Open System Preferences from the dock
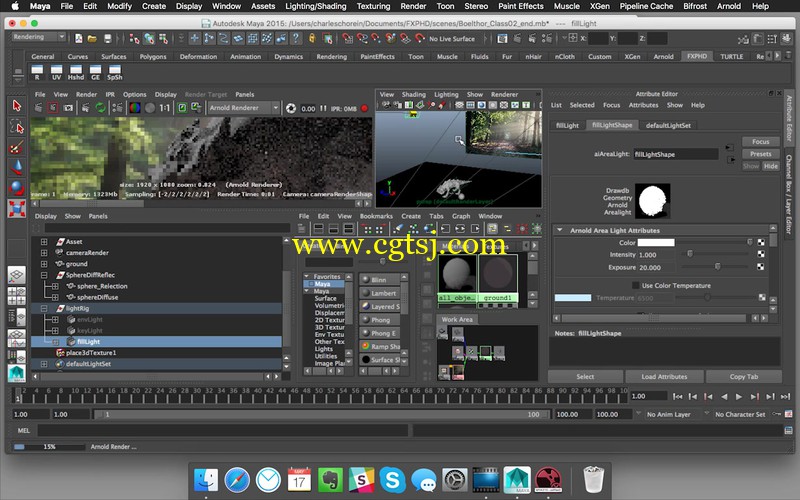 [x=455, y=480]
